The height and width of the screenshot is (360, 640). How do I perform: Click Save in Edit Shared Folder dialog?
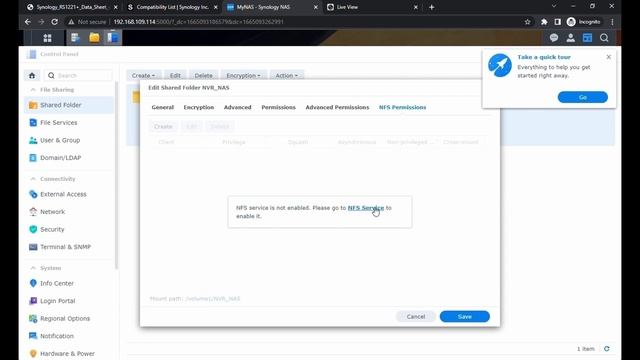coord(464,317)
